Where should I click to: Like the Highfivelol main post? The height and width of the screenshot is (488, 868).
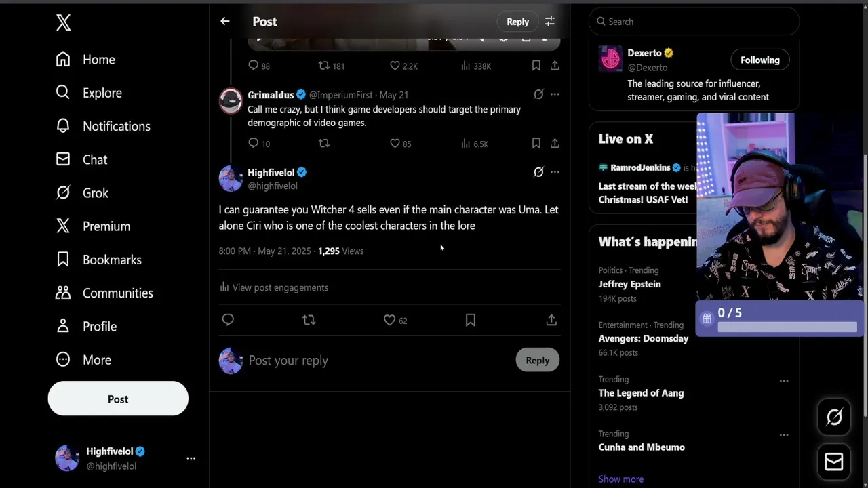(390, 320)
